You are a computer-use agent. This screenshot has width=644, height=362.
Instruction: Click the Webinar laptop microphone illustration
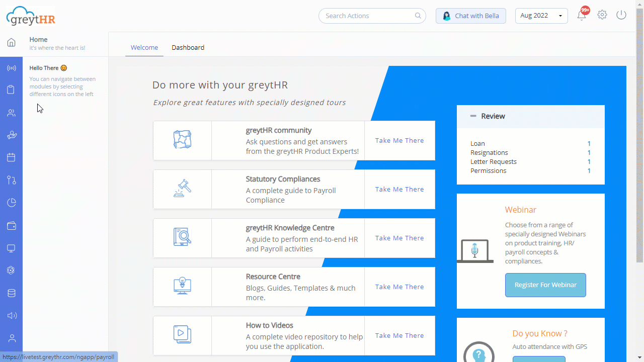click(x=475, y=251)
